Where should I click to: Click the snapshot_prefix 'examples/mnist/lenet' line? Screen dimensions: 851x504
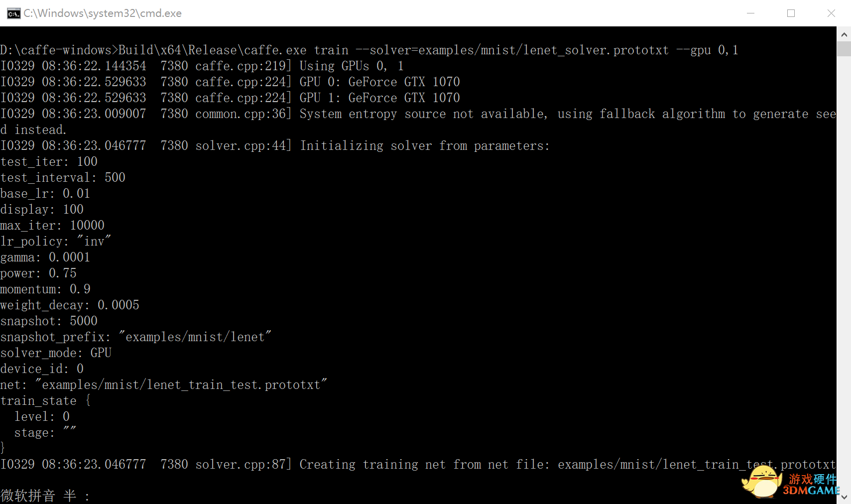pos(136,337)
